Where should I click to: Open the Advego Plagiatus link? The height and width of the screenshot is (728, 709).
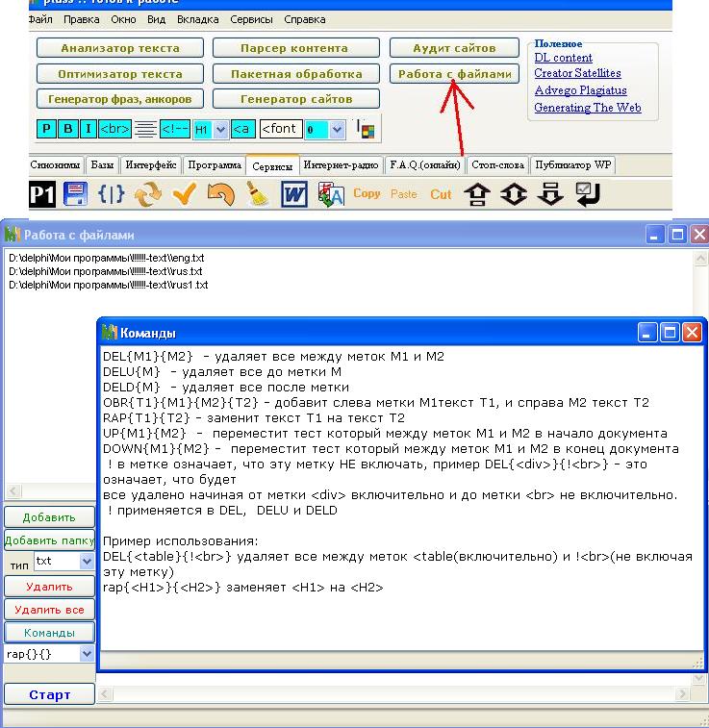pos(580,90)
